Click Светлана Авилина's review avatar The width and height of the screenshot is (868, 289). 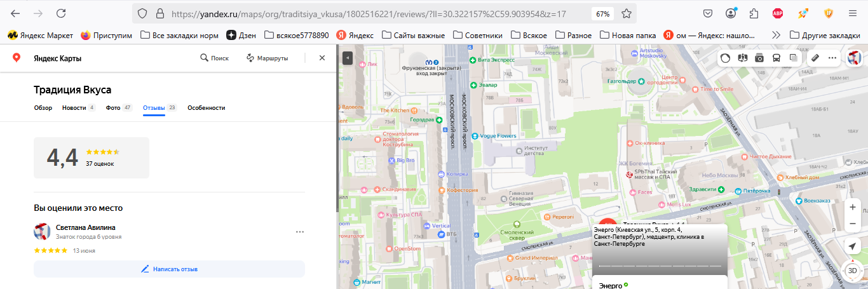(42, 231)
